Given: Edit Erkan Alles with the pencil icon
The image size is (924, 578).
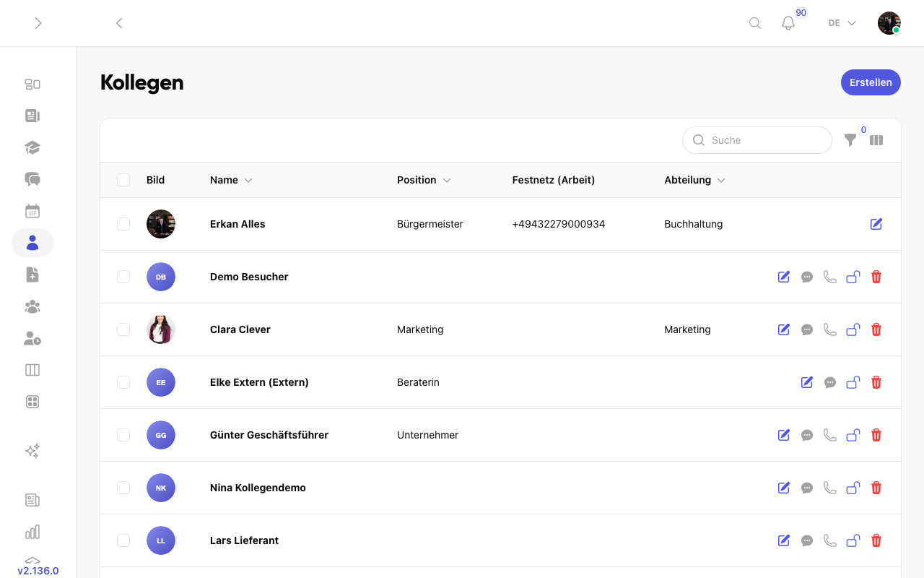Looking at the screenshot, I should point(876,224).
